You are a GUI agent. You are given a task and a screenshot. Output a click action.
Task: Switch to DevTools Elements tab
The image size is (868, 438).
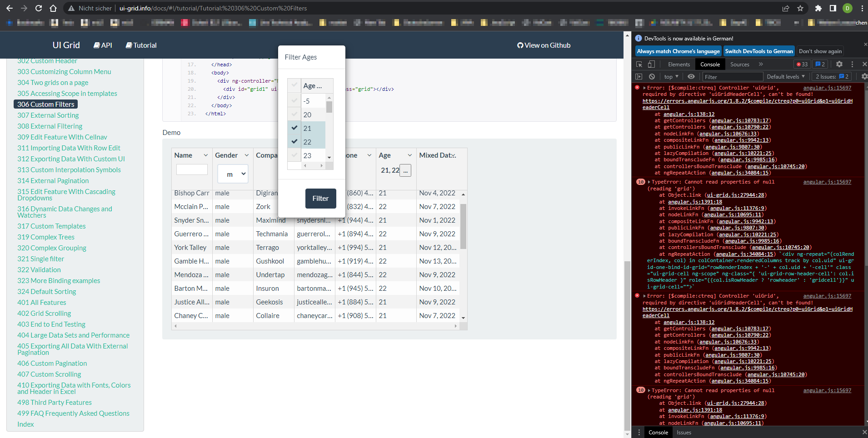(x=679, y=65)
